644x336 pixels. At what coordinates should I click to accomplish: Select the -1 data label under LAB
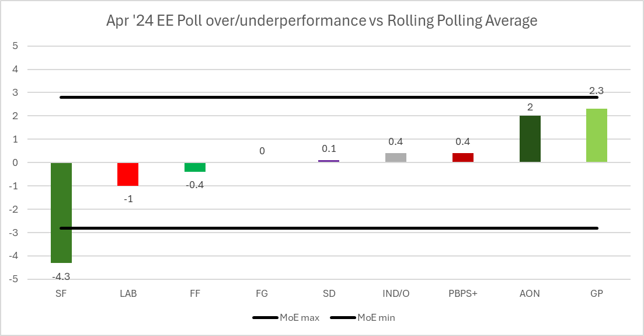(128, 199)
